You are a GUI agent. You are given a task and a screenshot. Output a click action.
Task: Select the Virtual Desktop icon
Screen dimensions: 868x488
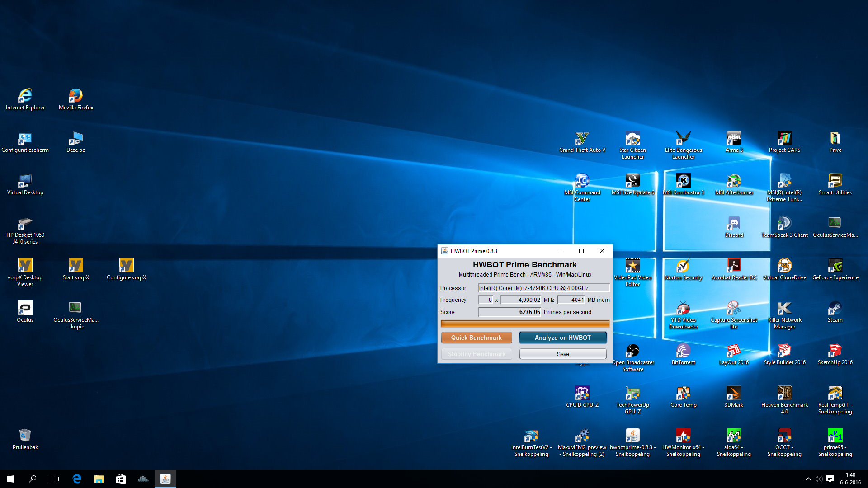(x=25, y=184)
